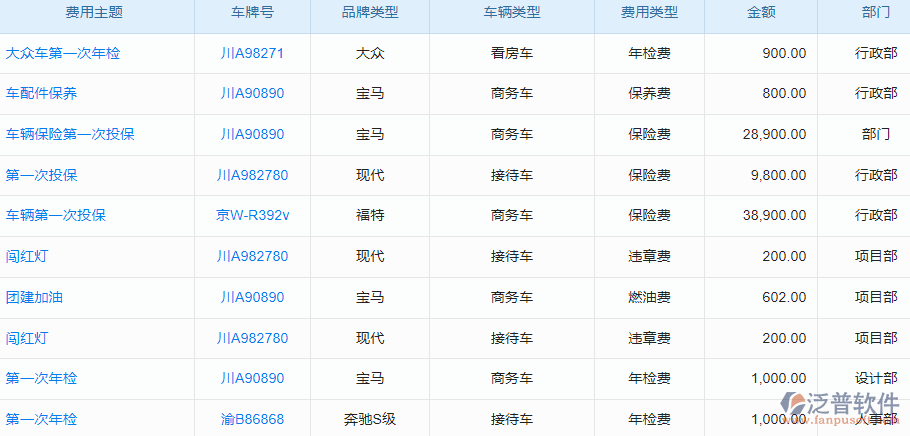Open the 大众车第一次年检 expense link

coord(63,53)
